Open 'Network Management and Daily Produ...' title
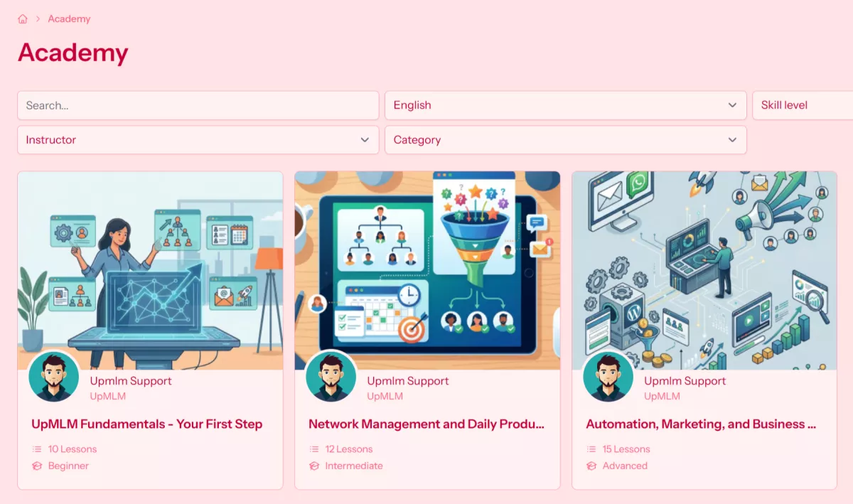This screenshot has height=504, width=853. [426, 424]
